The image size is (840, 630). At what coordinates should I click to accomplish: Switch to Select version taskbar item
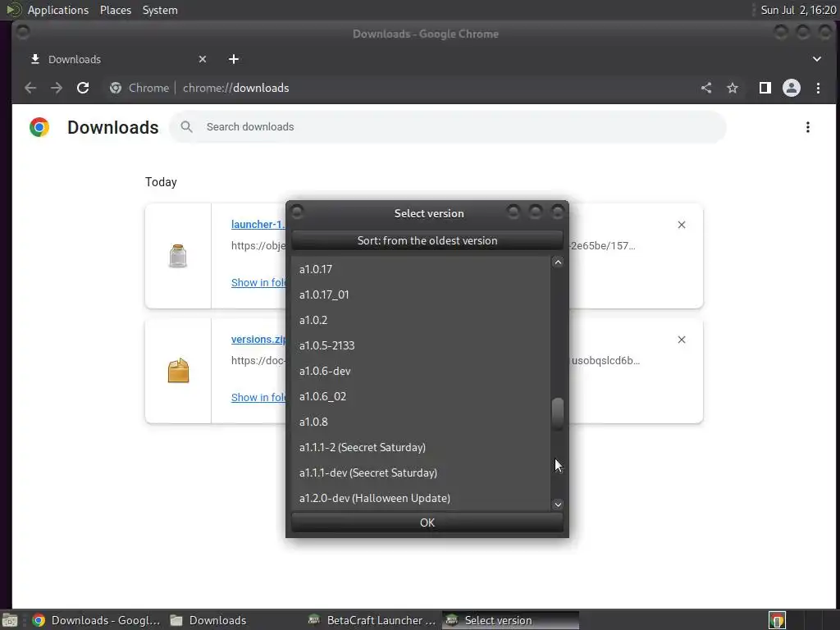click(x=510, y=620)
